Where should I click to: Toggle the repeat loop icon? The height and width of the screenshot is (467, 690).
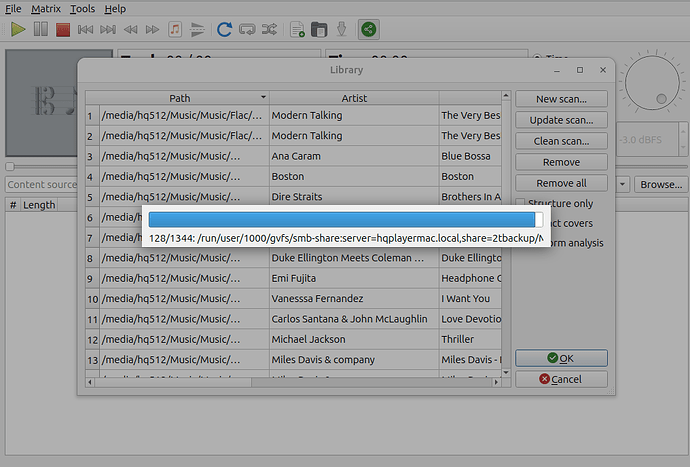[247, 29]
